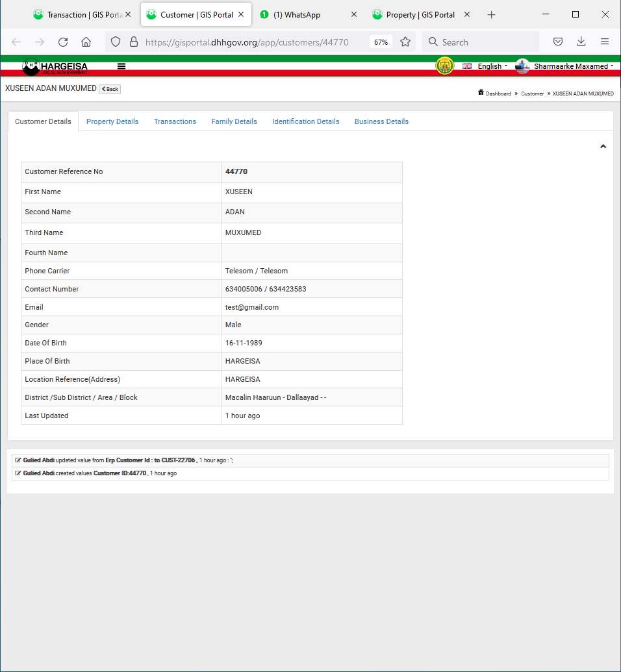621x672 pixels.
Task: Close the Customer GIS Portal tab
Action: point(241,14)
